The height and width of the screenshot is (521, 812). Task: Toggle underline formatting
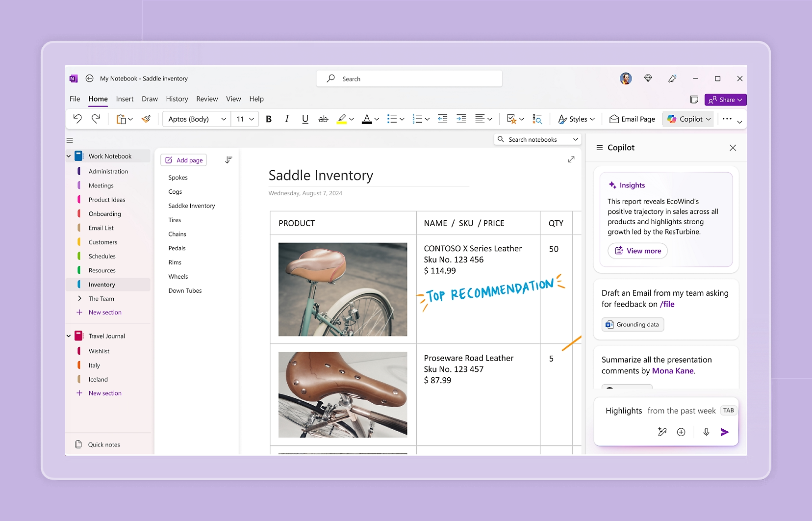click(305, 119)
